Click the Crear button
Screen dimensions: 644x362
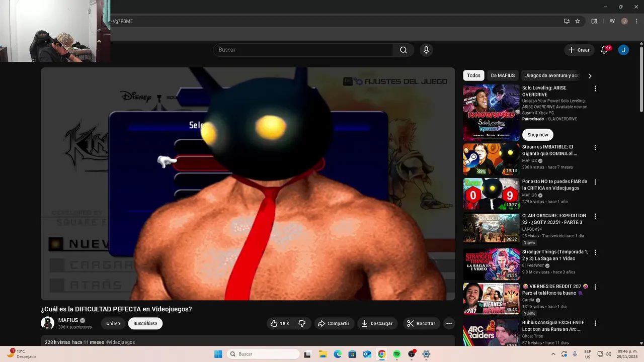click(x=579, y=50)
